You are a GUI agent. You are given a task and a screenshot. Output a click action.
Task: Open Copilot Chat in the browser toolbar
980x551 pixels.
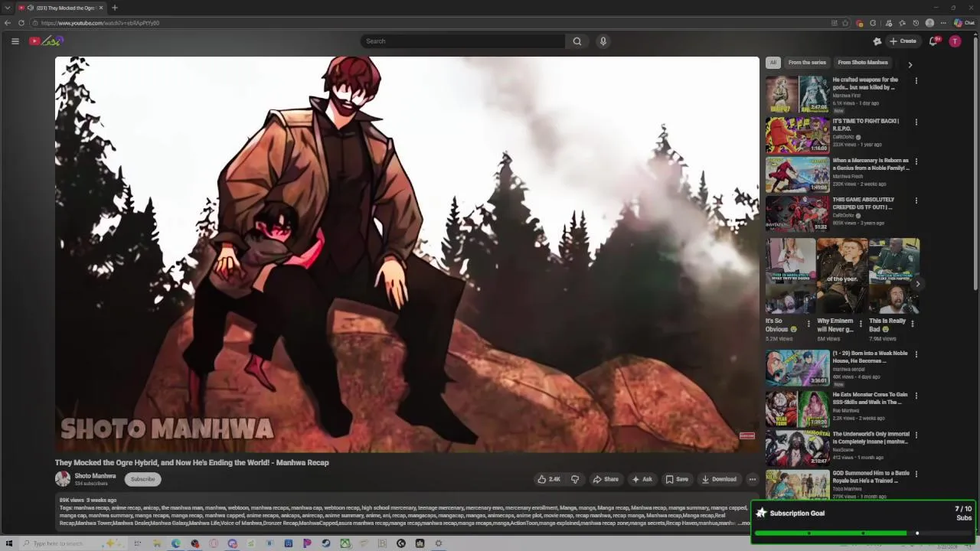click(x=964, y=23)
